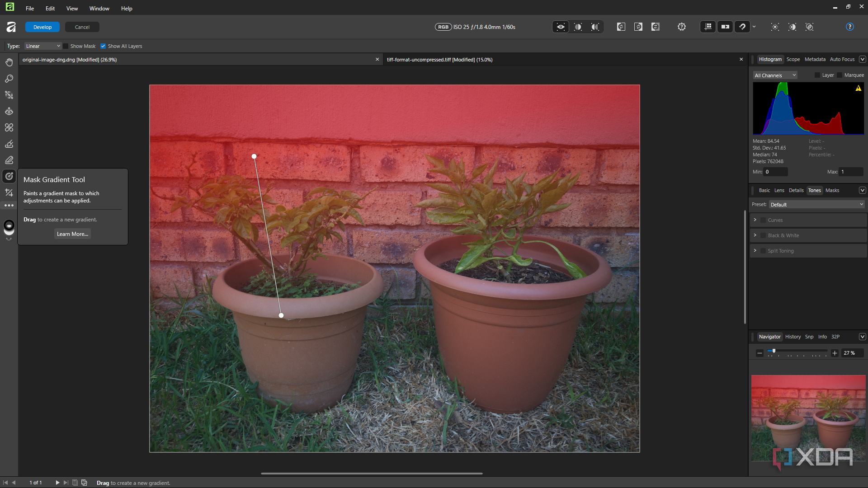Toggle show clipped highlights sun icon
This screenshot has width=868, height=488.
(775, 27)
